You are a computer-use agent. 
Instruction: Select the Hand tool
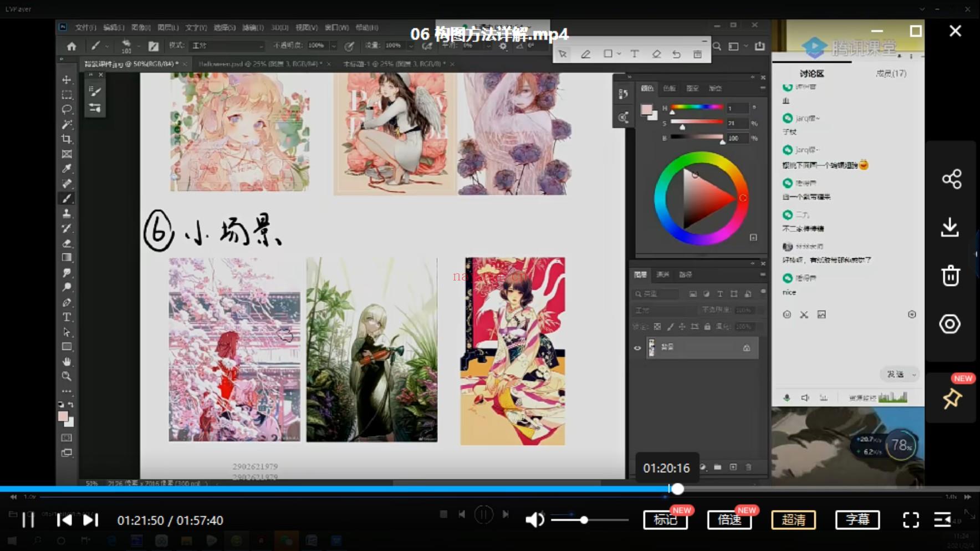tap(67, 361)
